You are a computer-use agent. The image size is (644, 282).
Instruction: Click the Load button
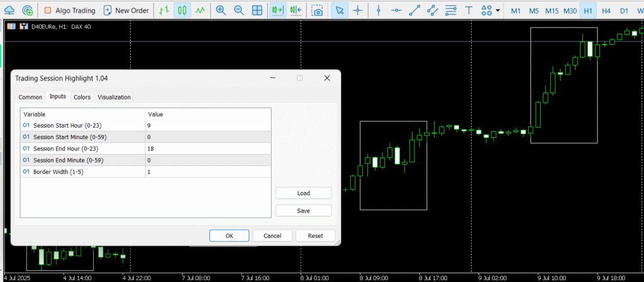pyautogui.click(x=304, y=193)
